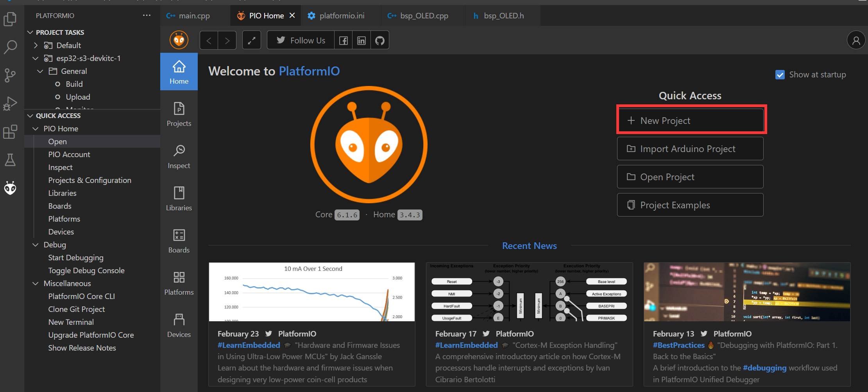This screenshot has height=392, width=868.
Task: Collapse the PROJECT TASKS section
Action: pos(30,32)
